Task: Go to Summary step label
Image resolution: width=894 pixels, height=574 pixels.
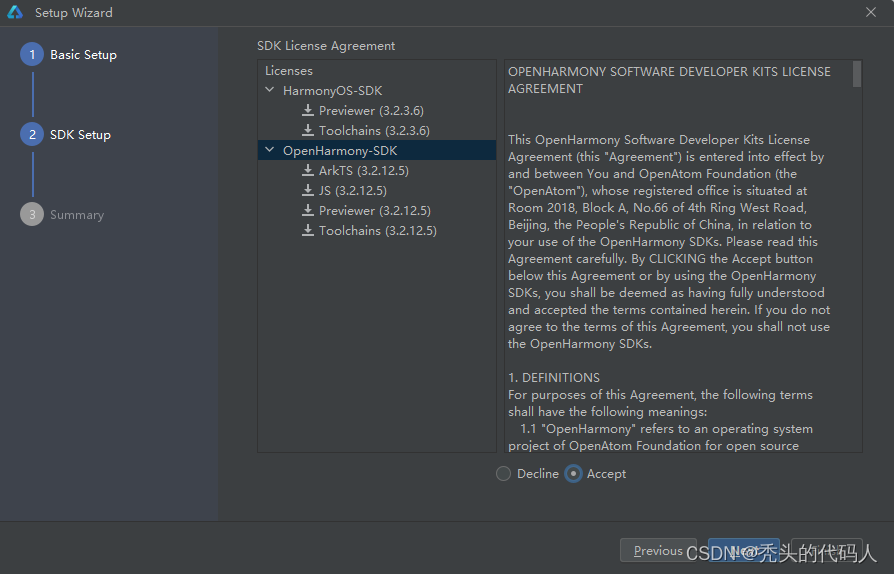Action: pyautogui.click(x=77, y=215)
